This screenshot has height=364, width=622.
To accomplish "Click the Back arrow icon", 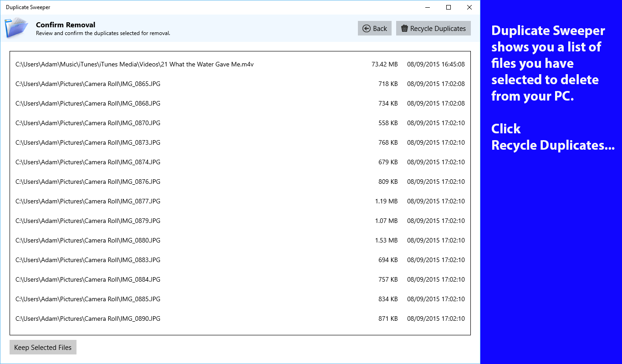I will pyautogui.click(x=367, y=29).
